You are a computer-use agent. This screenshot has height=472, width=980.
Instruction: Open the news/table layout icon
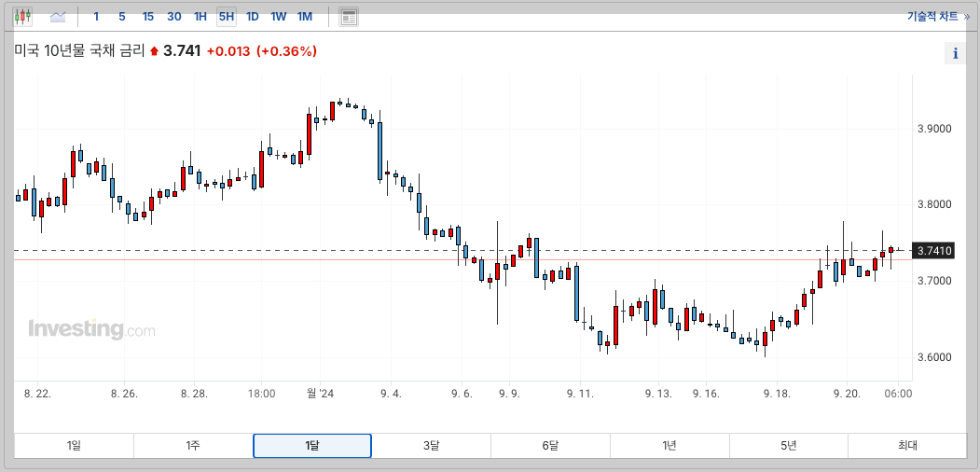(x=349, y=17)
